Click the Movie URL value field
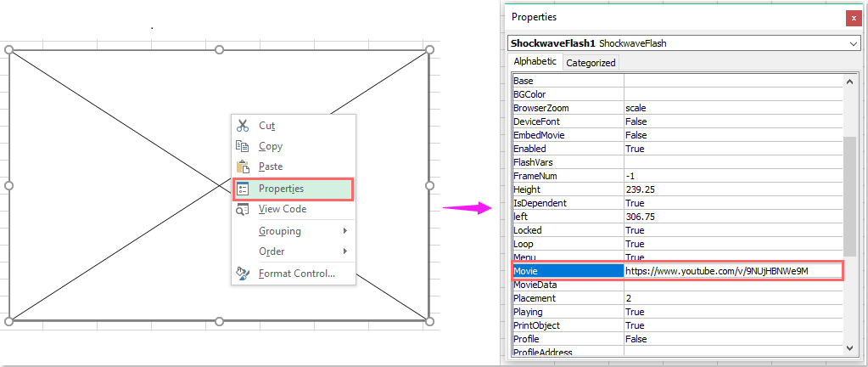The width and height of the screenshot is (868, 367). coord(732,271)
